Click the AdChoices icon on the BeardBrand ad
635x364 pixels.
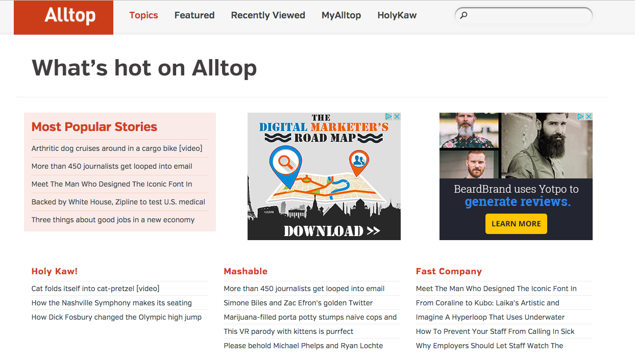[x=580, y=117]
